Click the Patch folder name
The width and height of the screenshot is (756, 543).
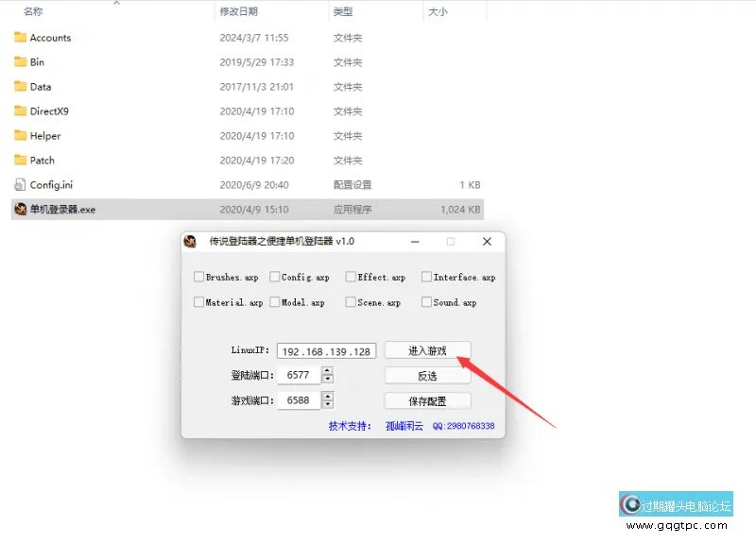(42, 161)
